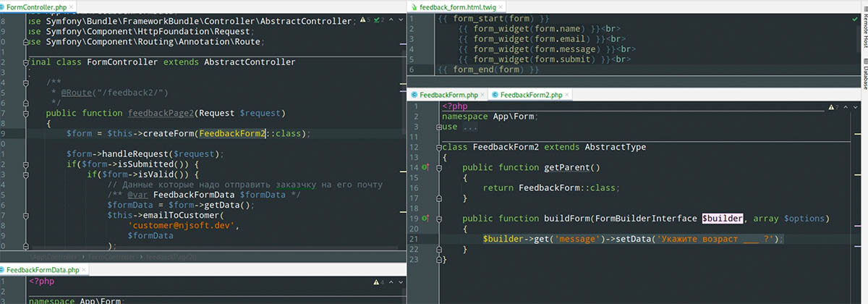Collapse the feedbackPage2 function block
Viewport: 868px width, 304px height.
click(27, 114)
